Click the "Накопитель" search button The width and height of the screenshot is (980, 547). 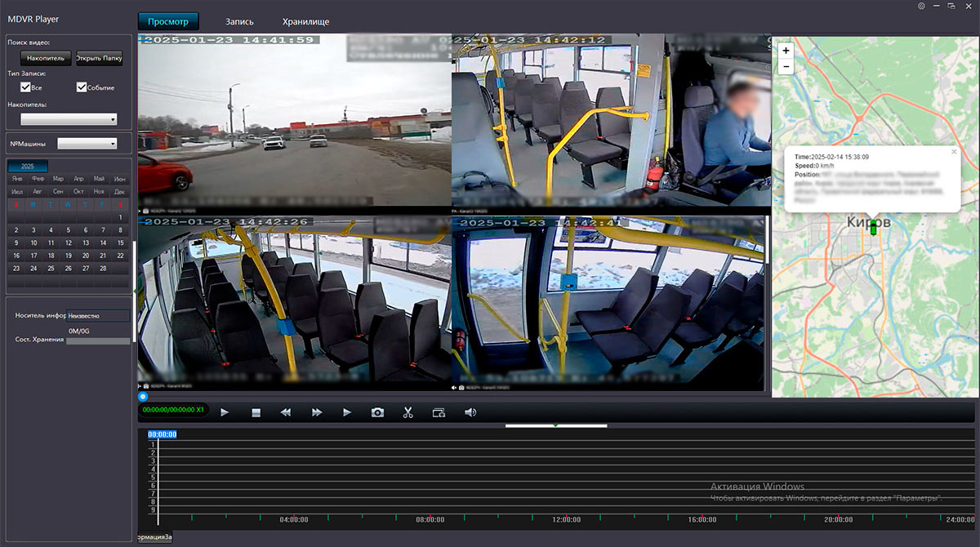[x=45, y=58]
